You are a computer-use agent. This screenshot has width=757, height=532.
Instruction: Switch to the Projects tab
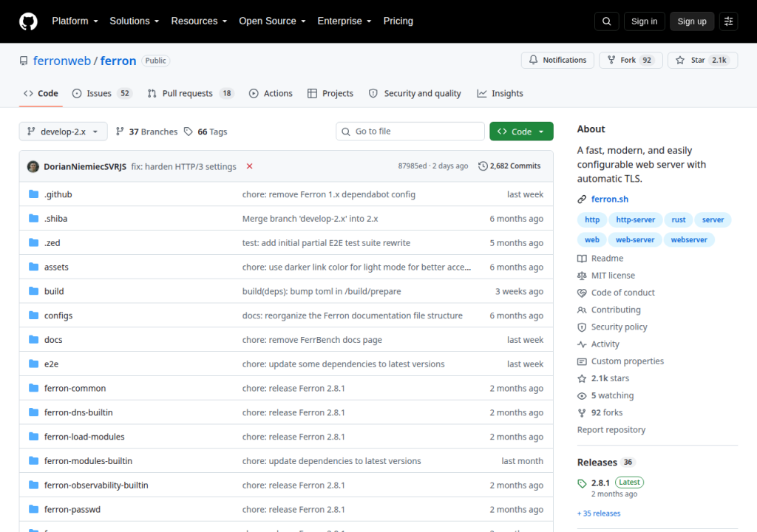(x=330, y=93)
